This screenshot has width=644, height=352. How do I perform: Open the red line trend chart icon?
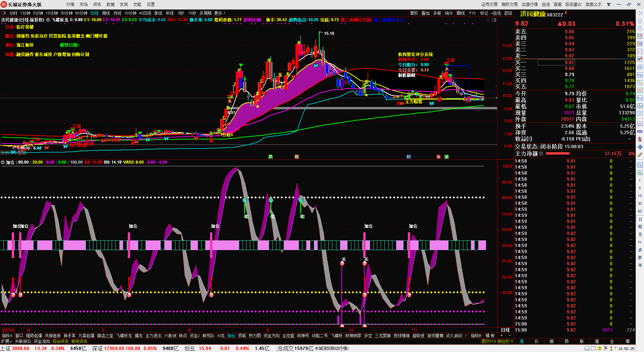640,52
